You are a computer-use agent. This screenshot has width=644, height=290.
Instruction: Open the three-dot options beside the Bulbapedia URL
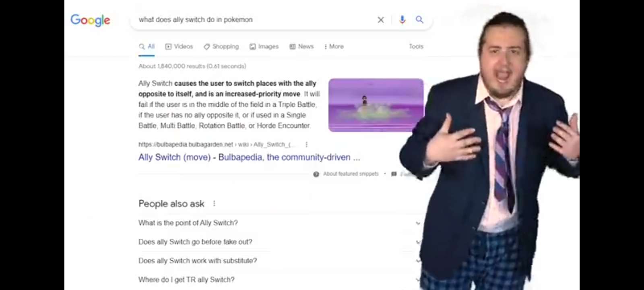pos(306,144)
